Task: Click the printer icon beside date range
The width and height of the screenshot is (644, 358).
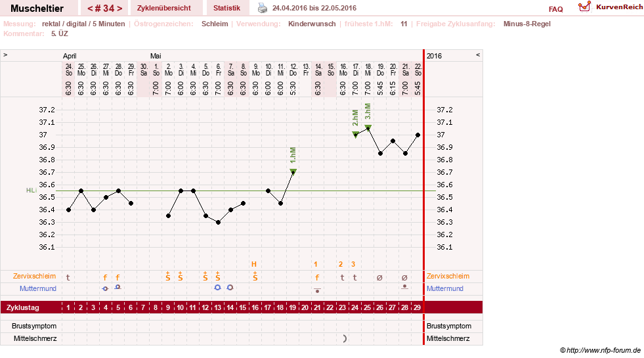Action: 263,8
